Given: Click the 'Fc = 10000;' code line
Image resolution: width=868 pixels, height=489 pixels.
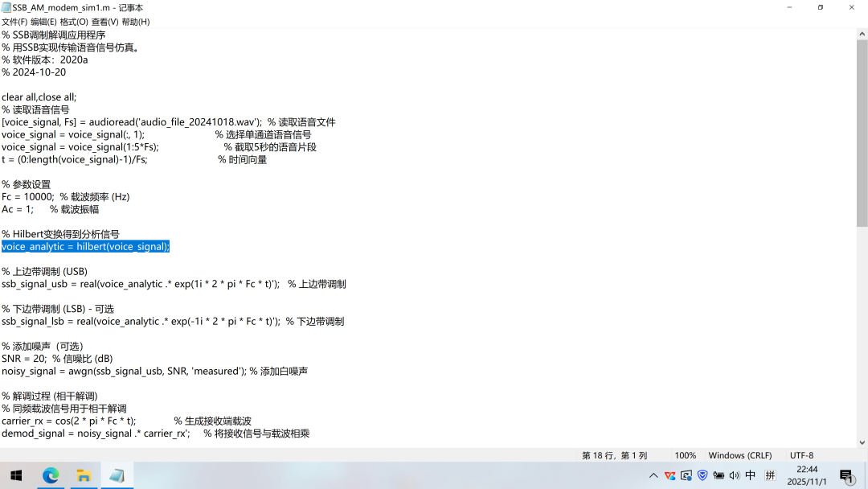Looking at the screenshot, I should [x=65, y=196].
